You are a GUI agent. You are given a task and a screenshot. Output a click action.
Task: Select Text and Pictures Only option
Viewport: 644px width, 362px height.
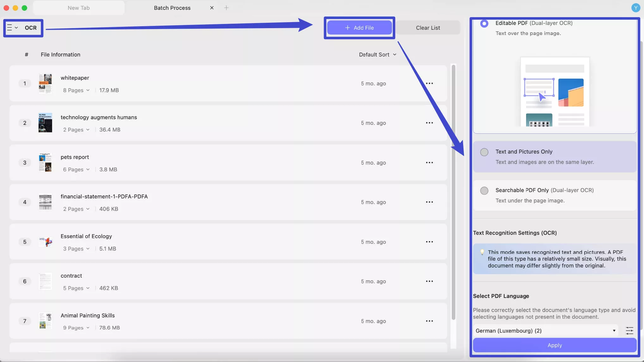coord(484,152)
